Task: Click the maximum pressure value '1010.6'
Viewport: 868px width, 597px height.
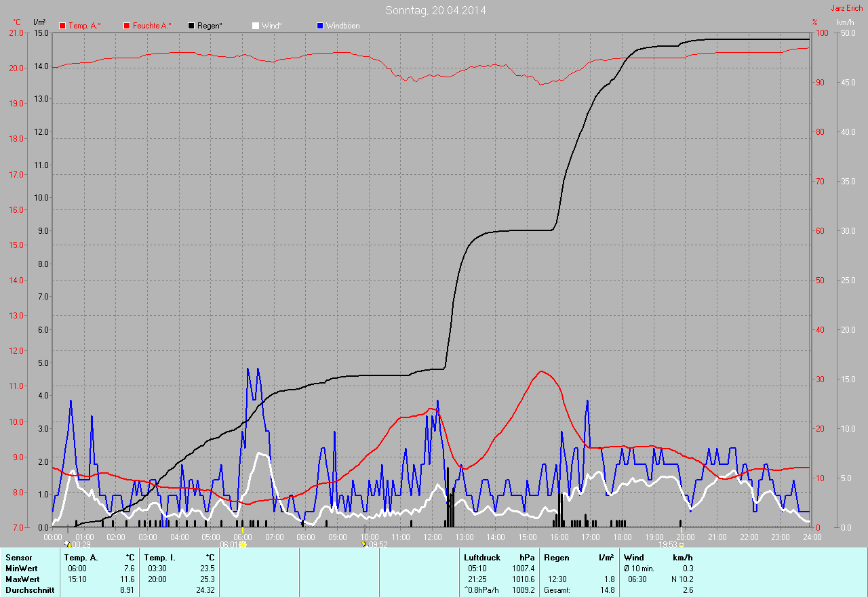Action: (524, 579)
